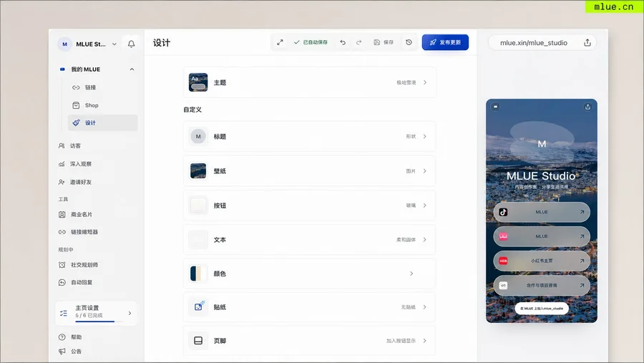Open 公告 announcements
644x363 pixels.
point(71,352)
